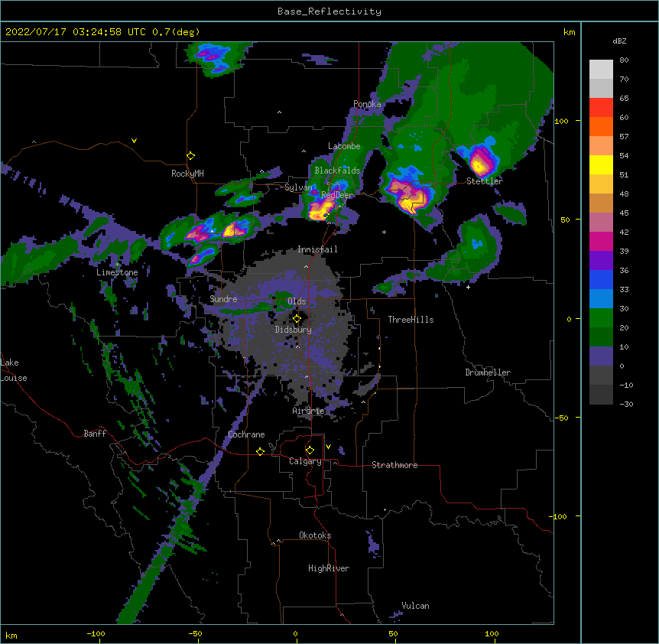Click the yellow diamond marker above RockyMH
This screenshot has width=659, height=644.
click(x=191, y=155)
